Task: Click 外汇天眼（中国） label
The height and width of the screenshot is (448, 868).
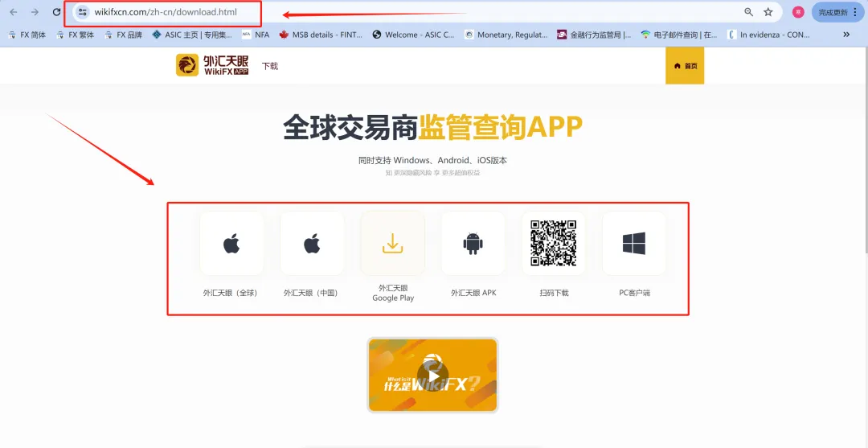Action: tap(310, 293)
